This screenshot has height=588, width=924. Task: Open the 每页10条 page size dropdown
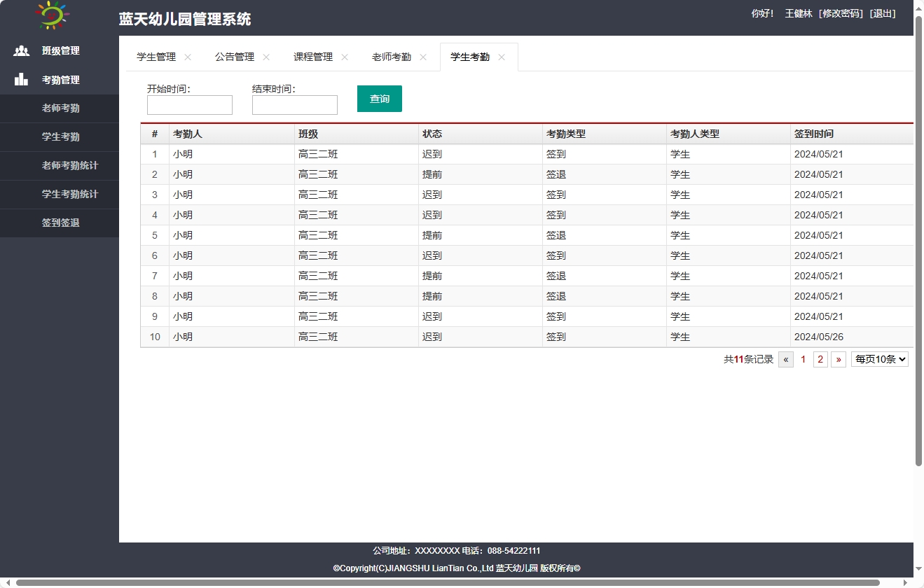879,358
